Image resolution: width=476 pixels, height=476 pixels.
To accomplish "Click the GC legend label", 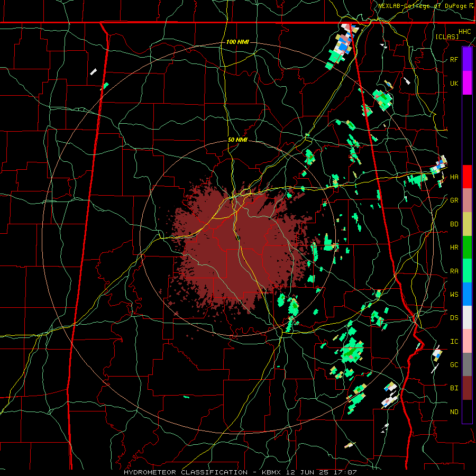I will click(x=454, y=365).
